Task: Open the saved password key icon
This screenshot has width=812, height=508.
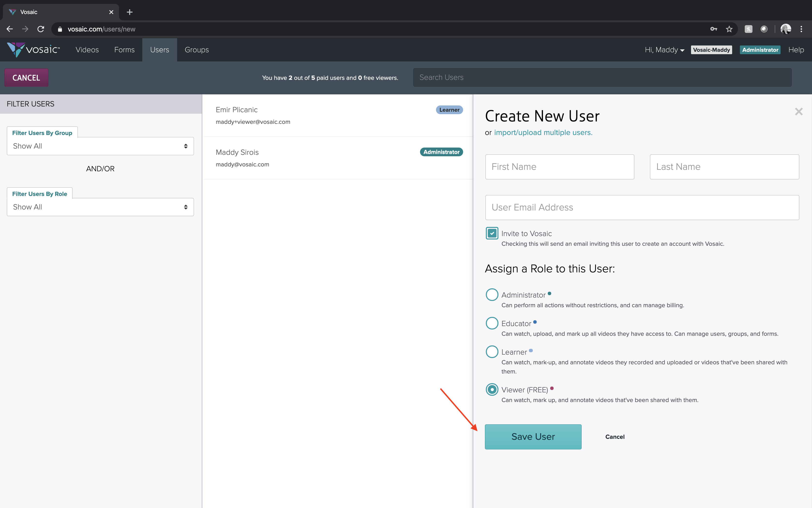Action: [x=714, y=29]
